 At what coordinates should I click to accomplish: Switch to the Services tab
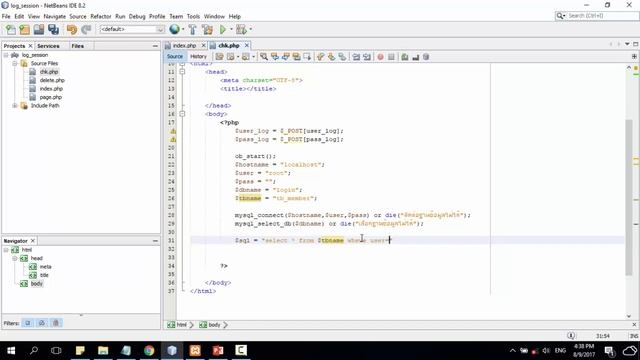(x=48, y=46)
